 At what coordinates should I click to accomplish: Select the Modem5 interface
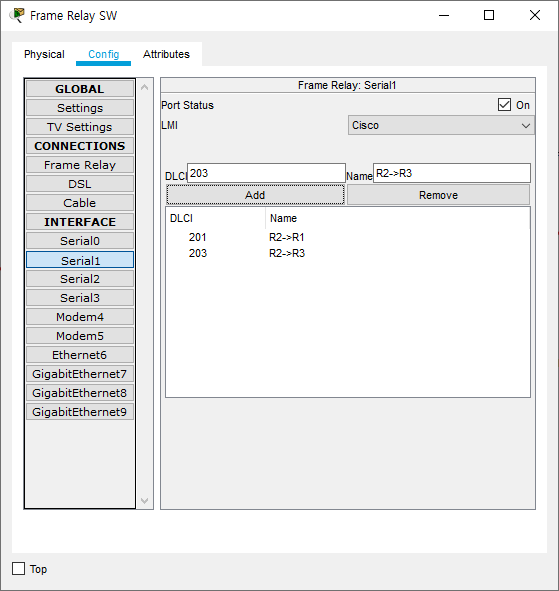coord(80,336)
